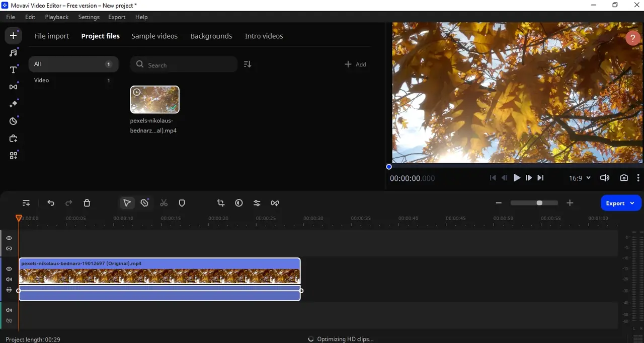The width and height of the screenshot is (644, 343).
Task: Add a marker with shield icon
Action: pyautogui.click(x=182, y=203)
